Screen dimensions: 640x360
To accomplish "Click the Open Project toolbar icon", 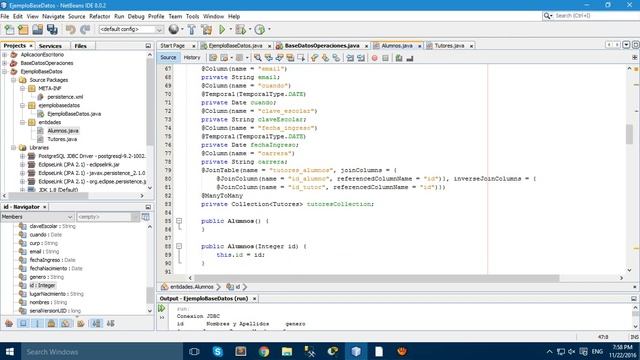I will pyautogui.click(x=38, y=29).
